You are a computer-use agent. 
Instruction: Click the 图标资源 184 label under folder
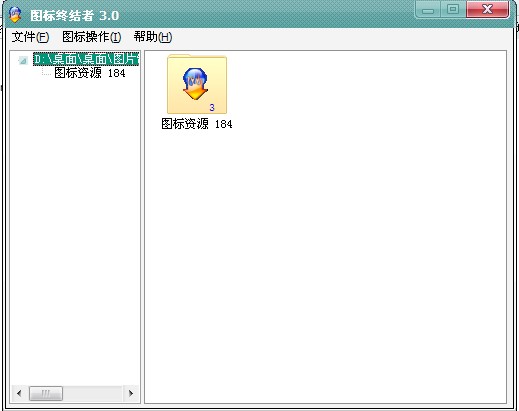[197, 124]
